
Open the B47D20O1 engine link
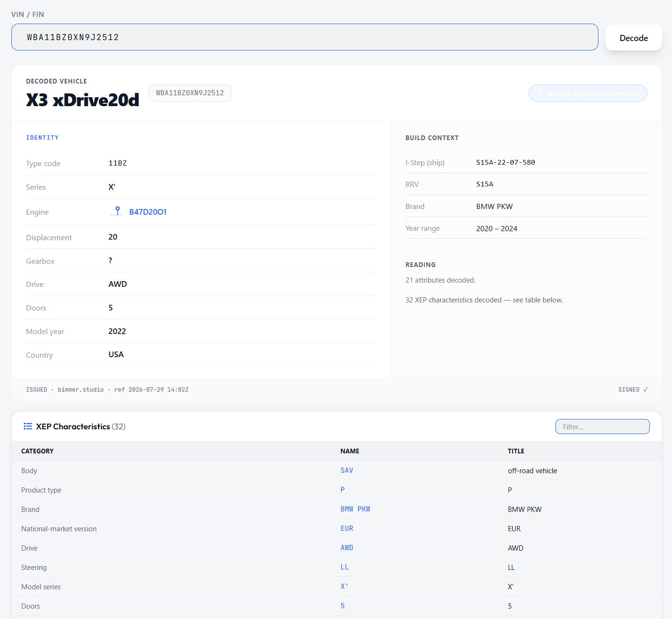(148, 212)
